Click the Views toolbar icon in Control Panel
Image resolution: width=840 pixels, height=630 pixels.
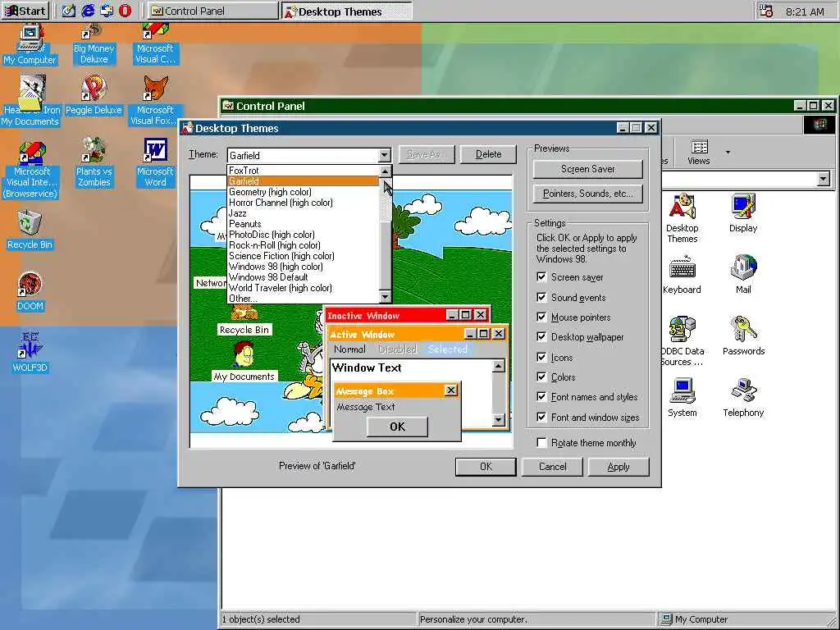(x=699, y=152)
